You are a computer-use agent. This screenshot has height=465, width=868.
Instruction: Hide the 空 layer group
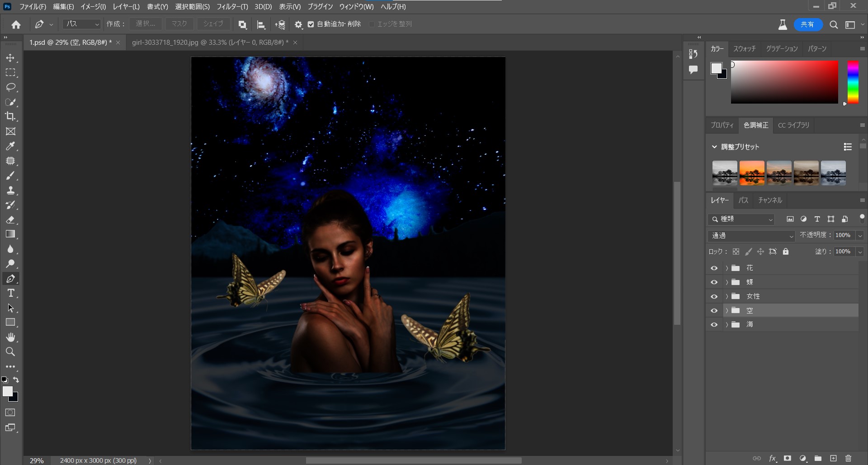coord(714,311)
